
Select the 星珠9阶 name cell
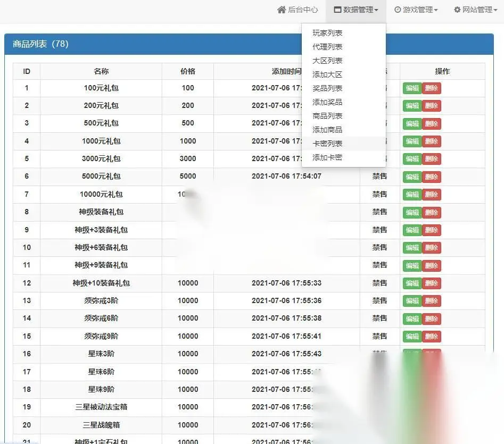[x=101, y=389]
